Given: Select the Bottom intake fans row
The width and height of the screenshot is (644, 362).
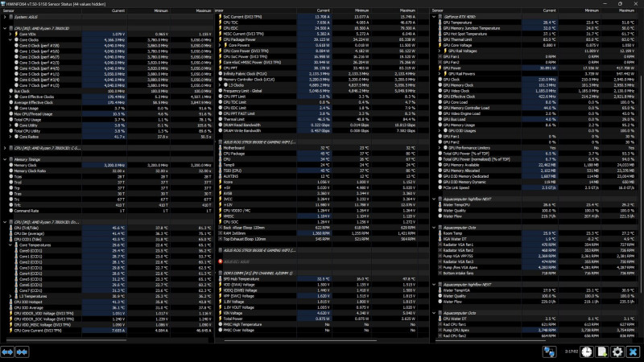Looking at the screenshot, I should [537, 273].
